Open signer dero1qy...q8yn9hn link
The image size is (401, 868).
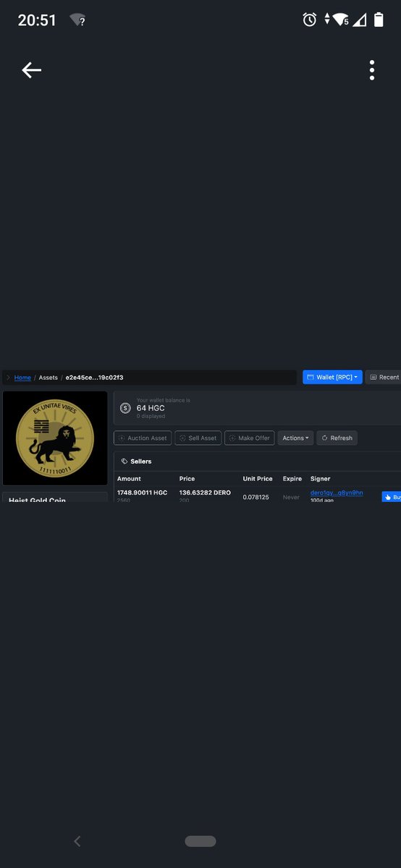(337, 493)
